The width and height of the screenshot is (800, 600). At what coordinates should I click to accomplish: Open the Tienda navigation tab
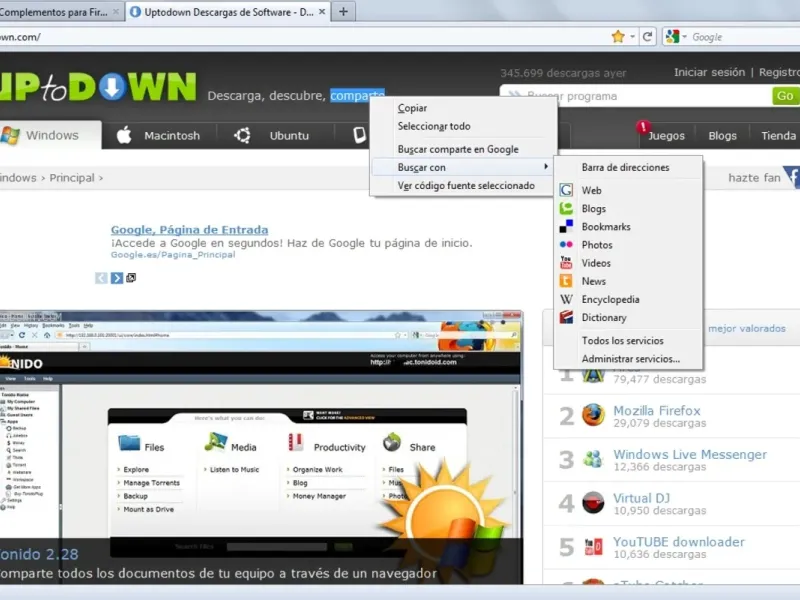(x=778, y=136)
